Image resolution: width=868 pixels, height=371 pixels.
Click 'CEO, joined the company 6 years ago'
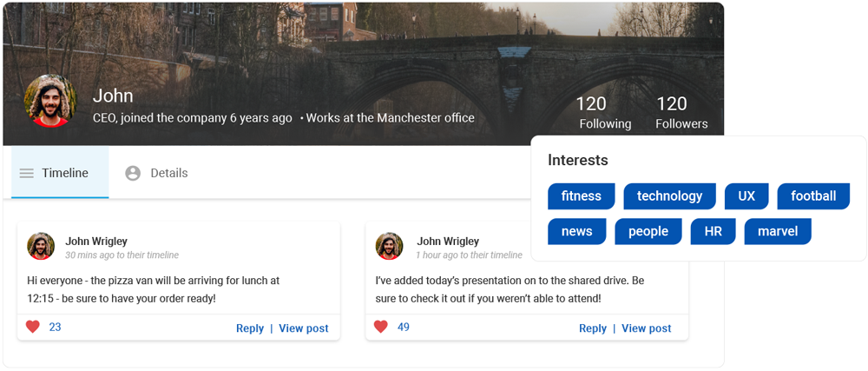192,118
